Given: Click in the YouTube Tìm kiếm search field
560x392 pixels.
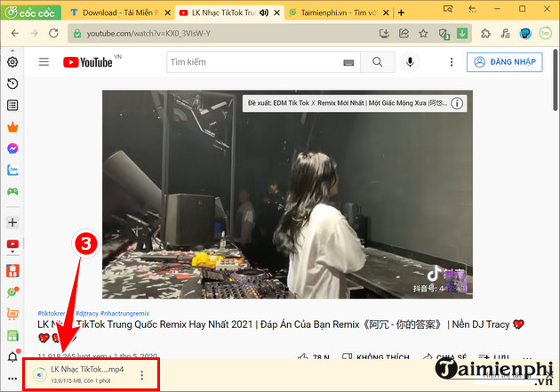Looking at the screenshot, I should pyautogui.click(x=253, y=62).
